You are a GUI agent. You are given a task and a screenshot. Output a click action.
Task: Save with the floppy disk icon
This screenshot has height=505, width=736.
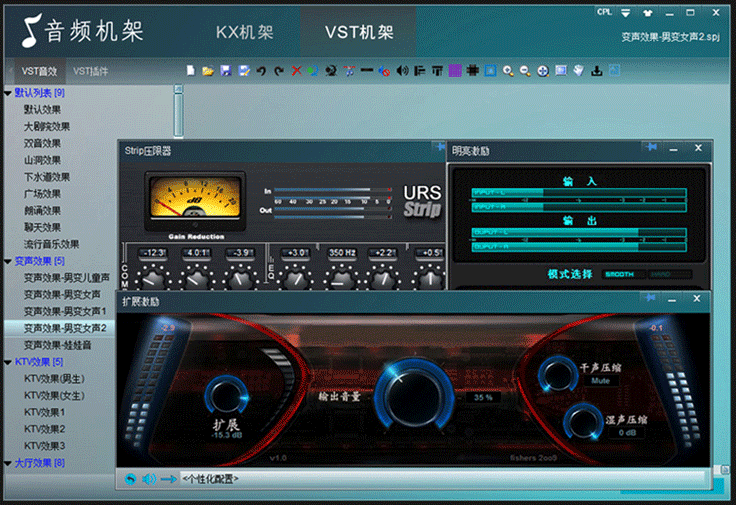(226, 71)
